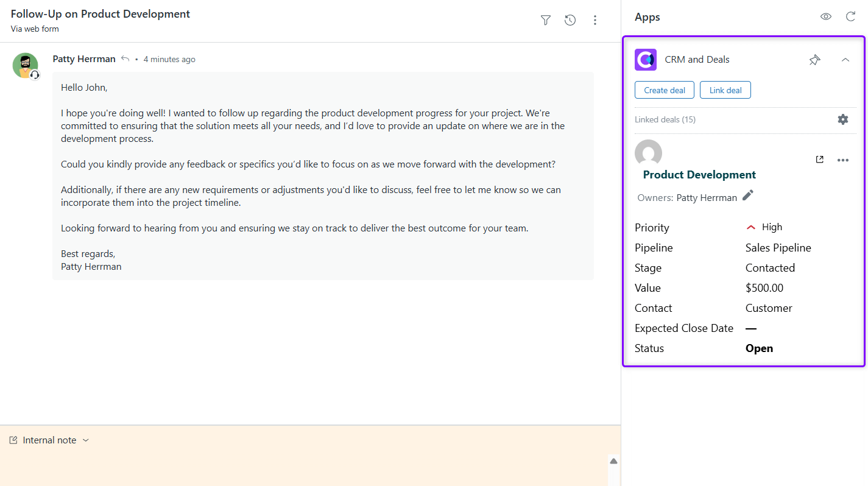This screenshot has height=486, width=868.
Task: Open the deal's three-dot options menu
Action: (842, 160)
